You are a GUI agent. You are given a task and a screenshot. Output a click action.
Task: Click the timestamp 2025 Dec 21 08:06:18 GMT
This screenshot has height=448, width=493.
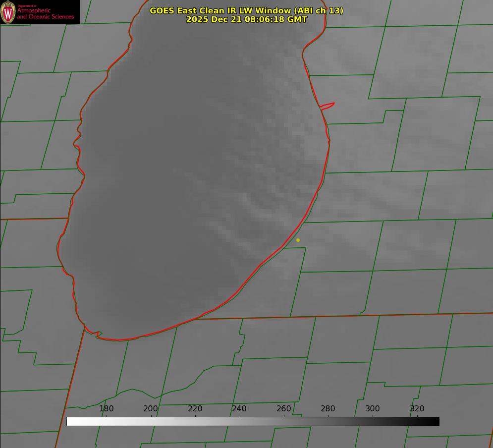247,19
